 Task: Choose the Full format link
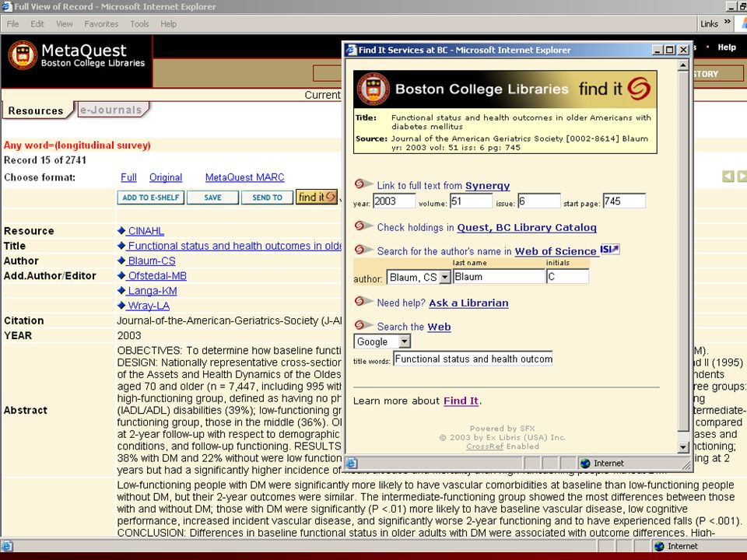128,177
